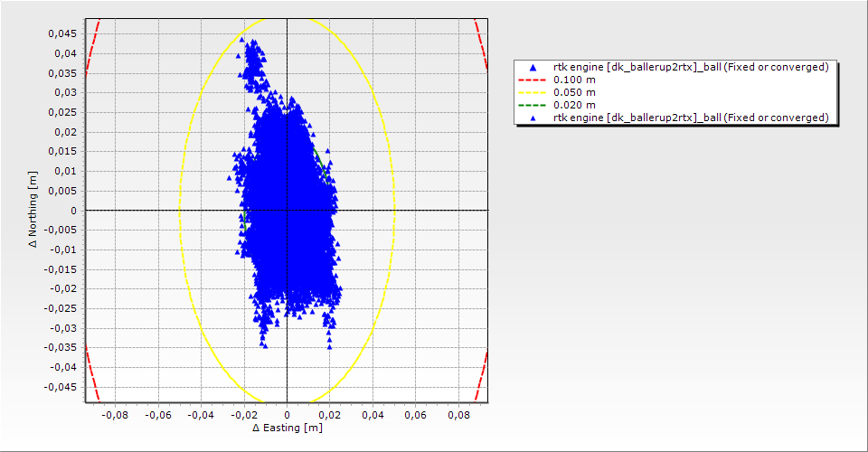This screenshot has height=452, width=868.
Task: Click the -0,03 northing axis label
Action: pos(62,328)
